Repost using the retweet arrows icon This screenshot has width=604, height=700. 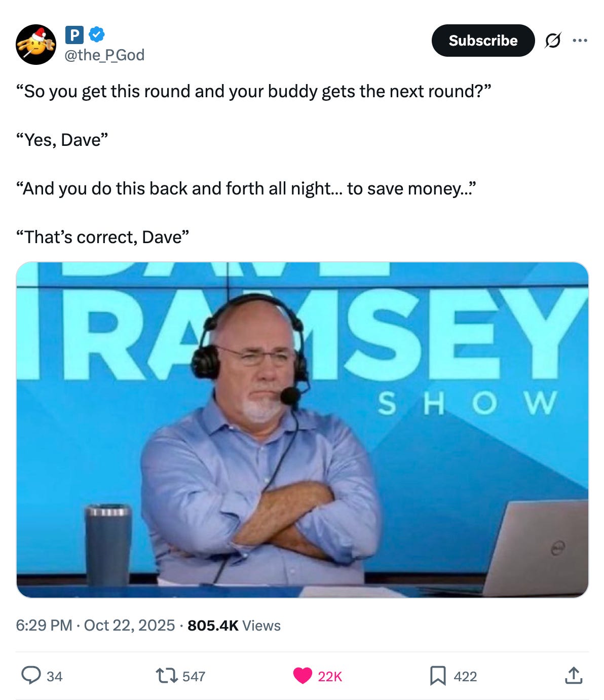point(166,676)
